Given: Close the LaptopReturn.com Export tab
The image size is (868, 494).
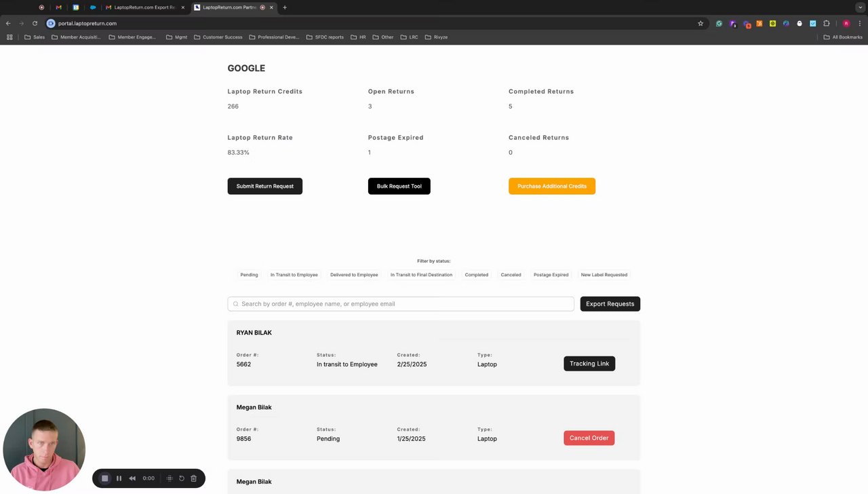Looking at the screenshot, I should pyautogui.click(x=183, y=7).
